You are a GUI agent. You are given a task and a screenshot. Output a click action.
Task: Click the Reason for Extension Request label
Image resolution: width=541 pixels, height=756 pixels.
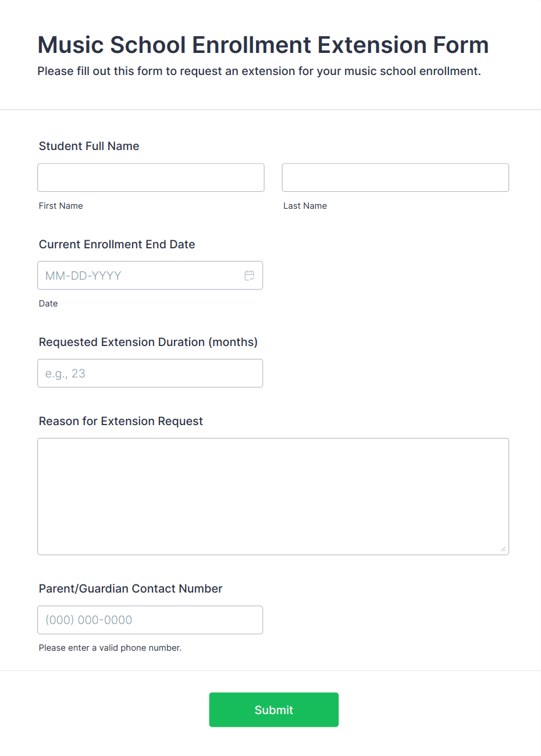click(121, 421)
